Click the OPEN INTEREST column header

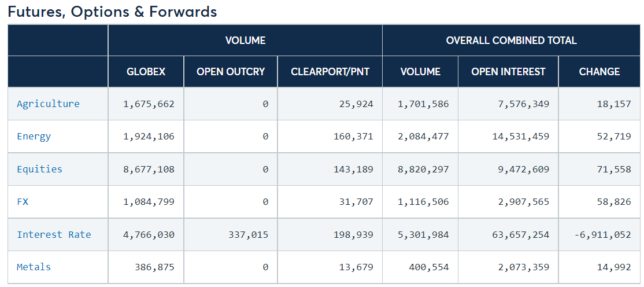[509, 72]
